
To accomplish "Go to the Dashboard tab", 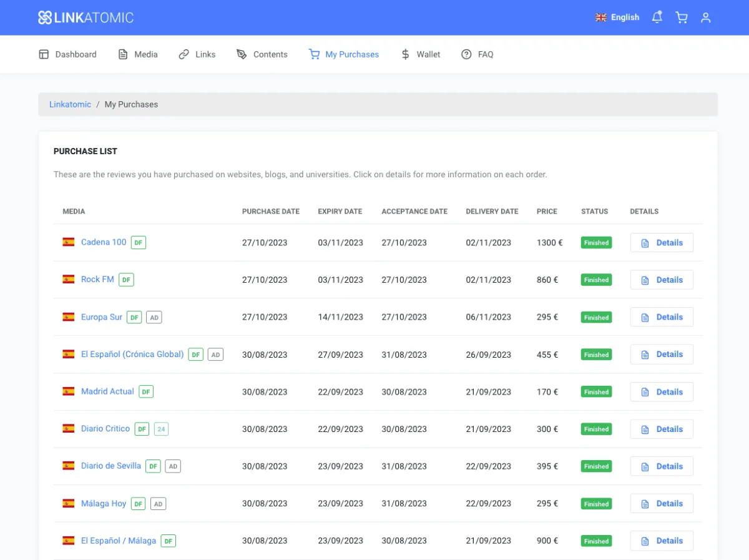I will click(68, 54).
